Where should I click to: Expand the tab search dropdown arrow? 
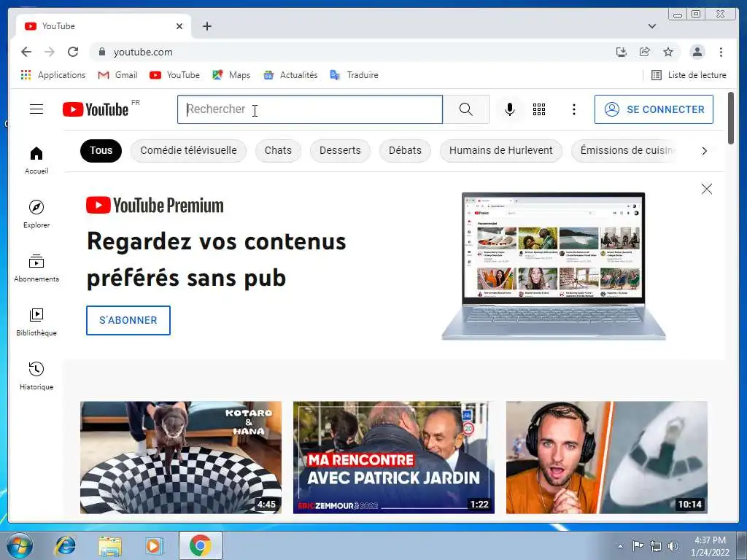651,26
